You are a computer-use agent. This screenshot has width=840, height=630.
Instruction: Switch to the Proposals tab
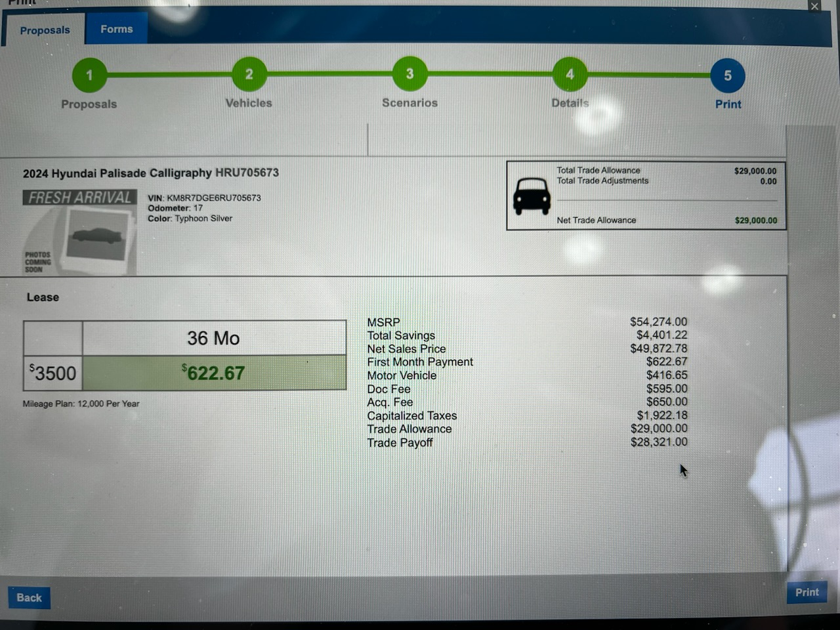[x=45, y=30]
